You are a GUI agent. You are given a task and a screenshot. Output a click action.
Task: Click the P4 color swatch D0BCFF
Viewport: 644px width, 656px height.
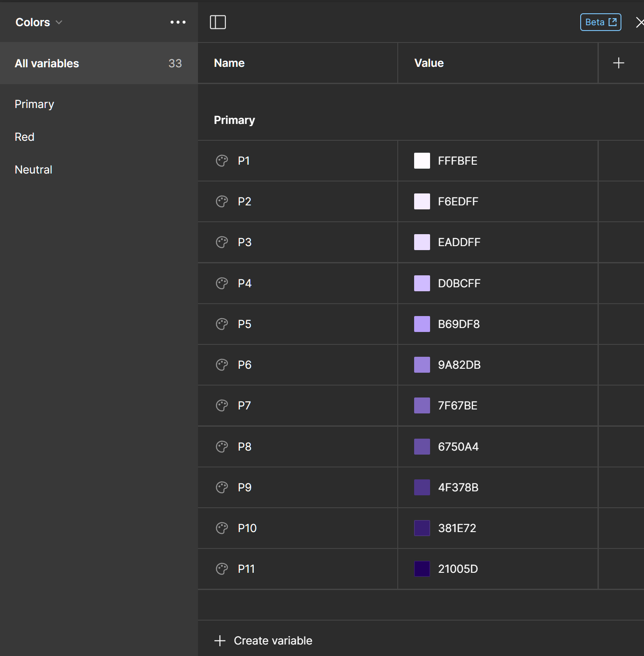422,283
